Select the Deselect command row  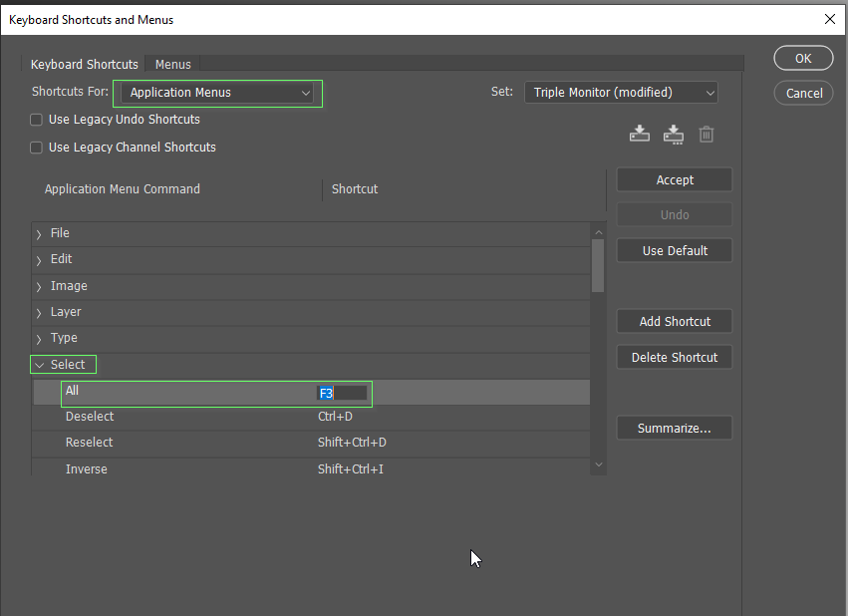pos(199,416)
